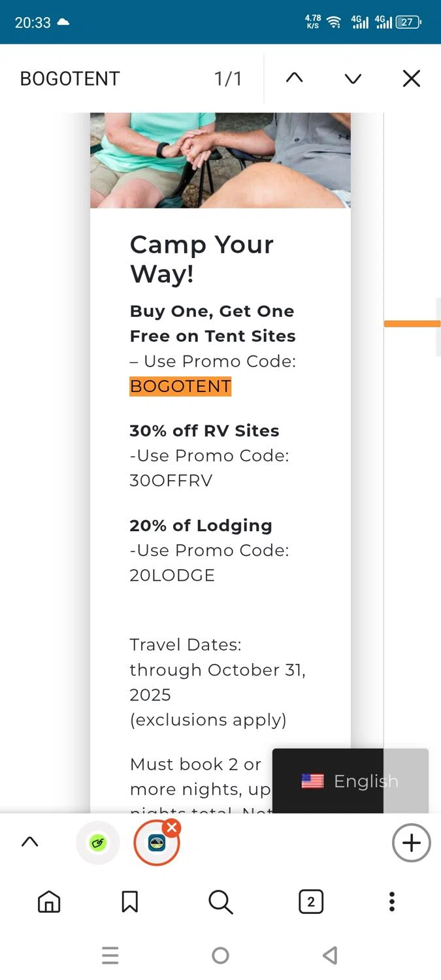The height and width of the screenshot is (980, 441).
Task: Go to previous find match
Action: click(x=295, y=78)
